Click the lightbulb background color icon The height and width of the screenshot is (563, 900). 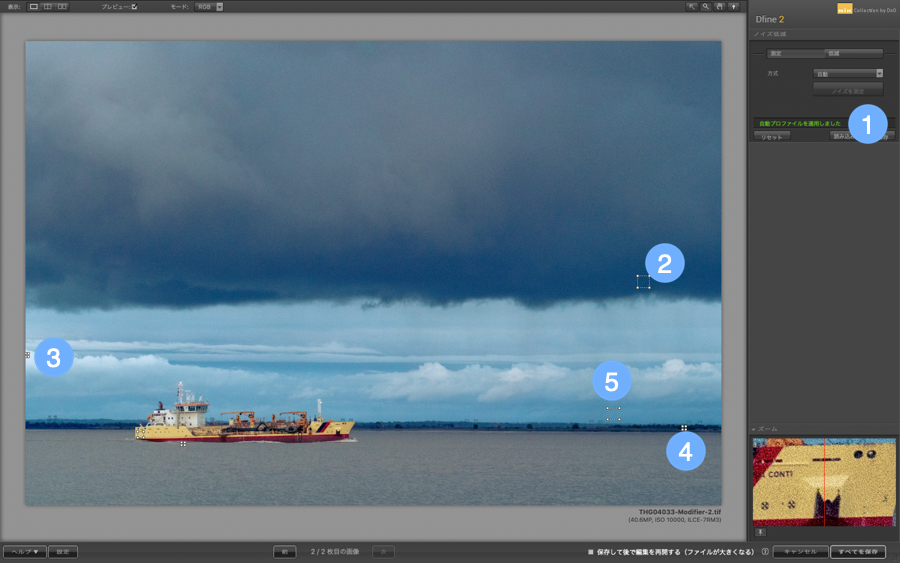[734, 7]
